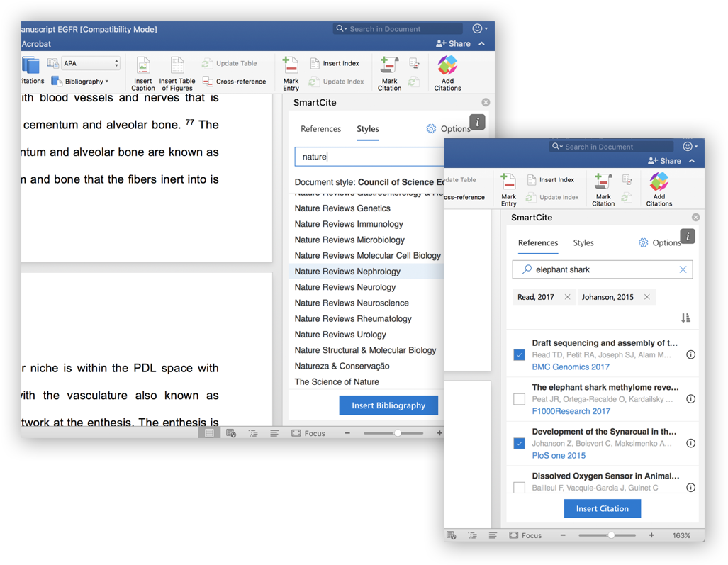Click Insert Bibliography button
The image size is (728, 565).
tap(388, 405)
